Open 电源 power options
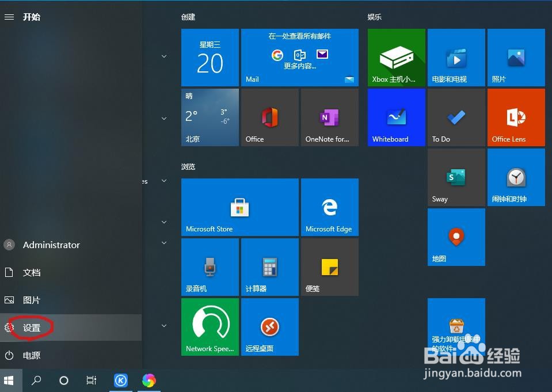Viewport: 552px width, 392px height. [71, 355]
